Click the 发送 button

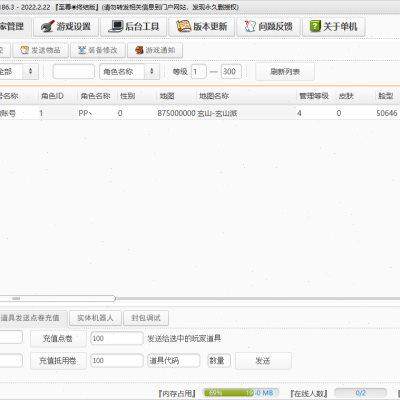point(263,361)
